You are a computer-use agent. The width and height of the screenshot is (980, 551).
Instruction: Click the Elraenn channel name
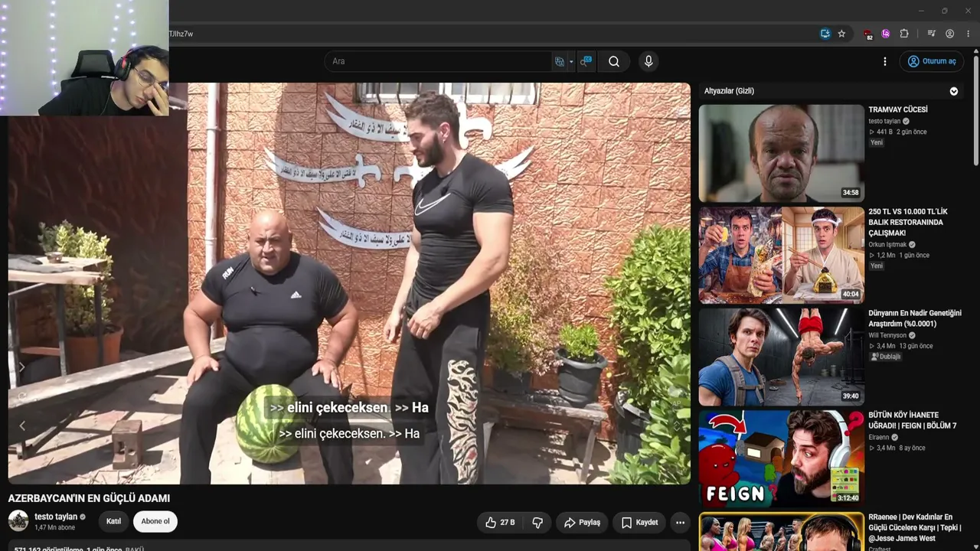tap(879, 437)
